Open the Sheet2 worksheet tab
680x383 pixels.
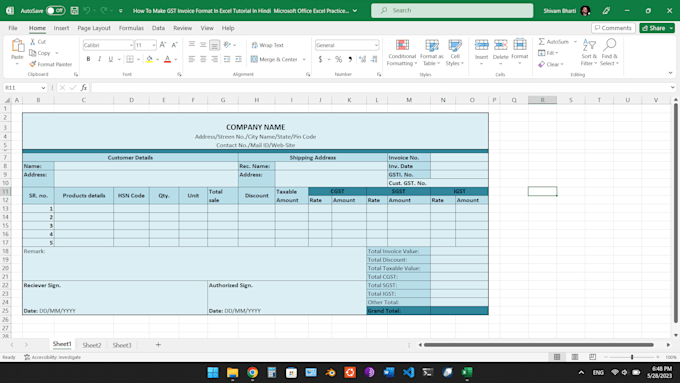(92, 345)
